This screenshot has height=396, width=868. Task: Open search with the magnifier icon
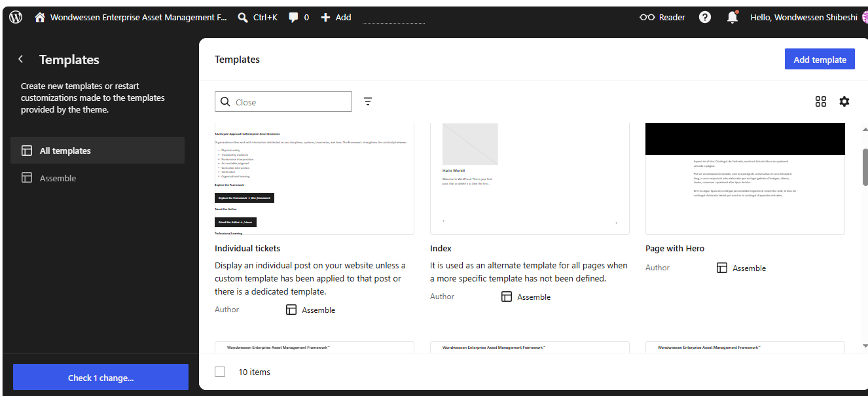[243, 18]
